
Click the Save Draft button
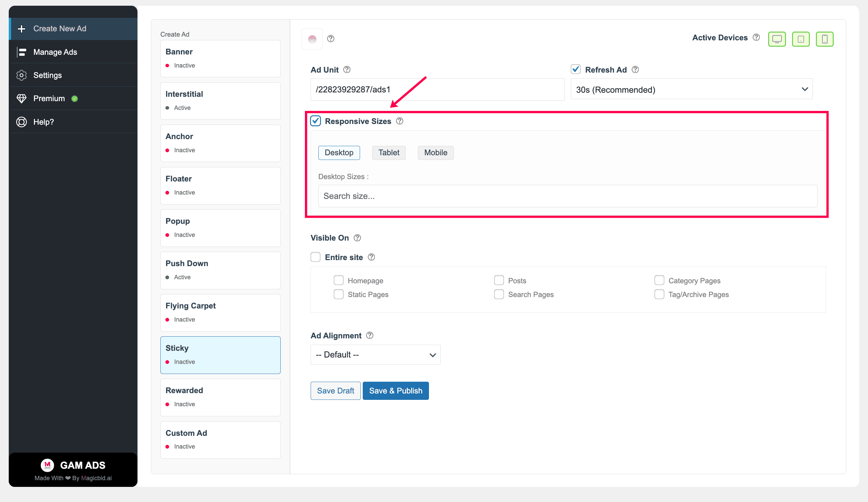point(336,391)
